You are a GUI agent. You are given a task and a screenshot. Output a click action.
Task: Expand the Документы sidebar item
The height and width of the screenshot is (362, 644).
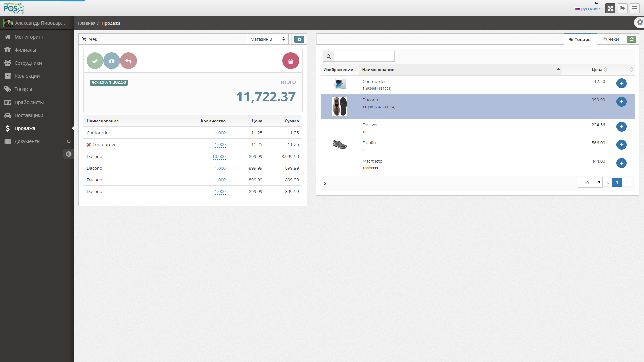click(x=69, y=141)
